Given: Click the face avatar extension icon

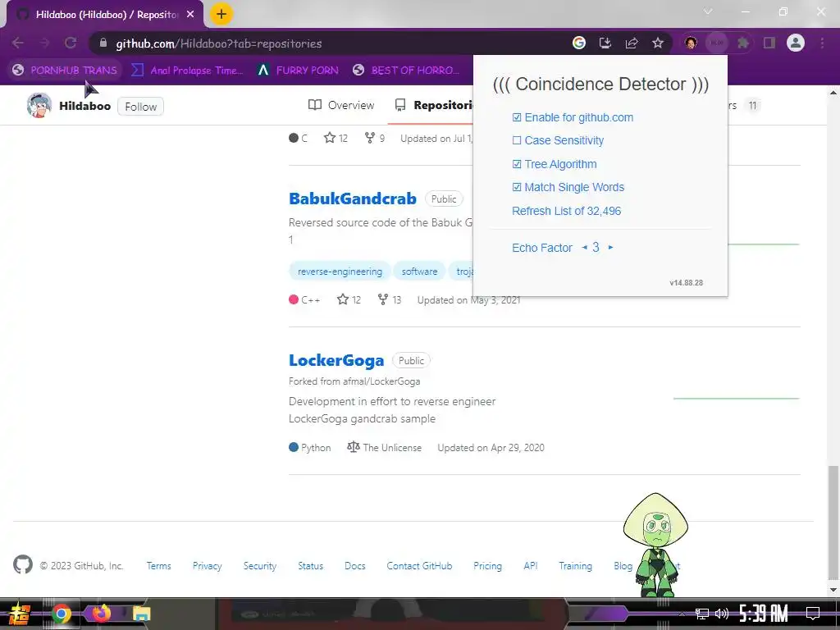Looking at the screenshot, I should pyautogui.click(x=691, y=43).
